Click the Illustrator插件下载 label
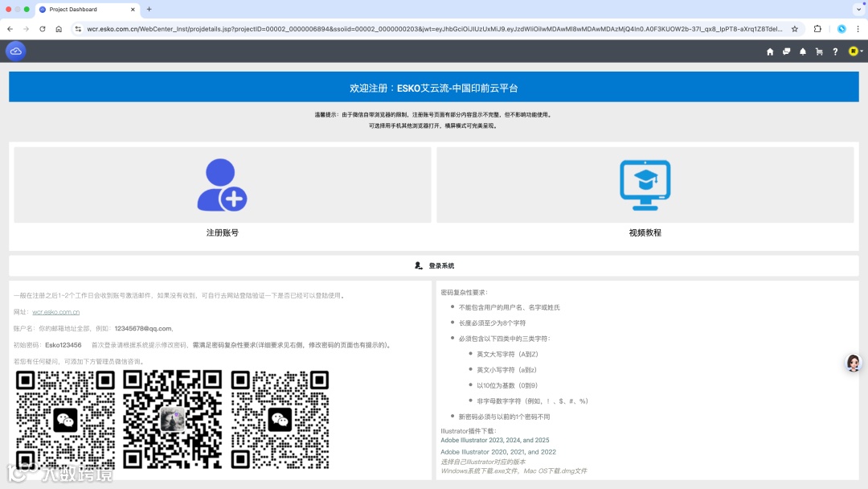Screen dimensions: 868x489 click(469, 431)
